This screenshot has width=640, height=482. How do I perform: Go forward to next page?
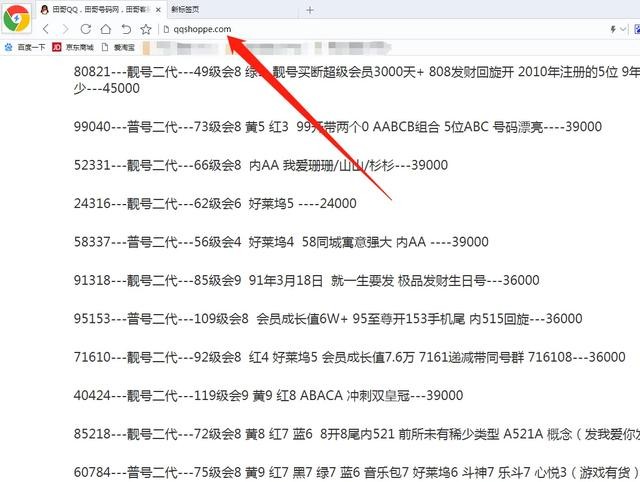pos(66,30)
